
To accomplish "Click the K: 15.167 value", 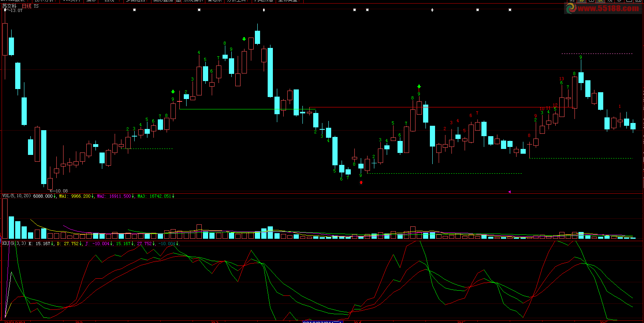I will click(40, 243).
